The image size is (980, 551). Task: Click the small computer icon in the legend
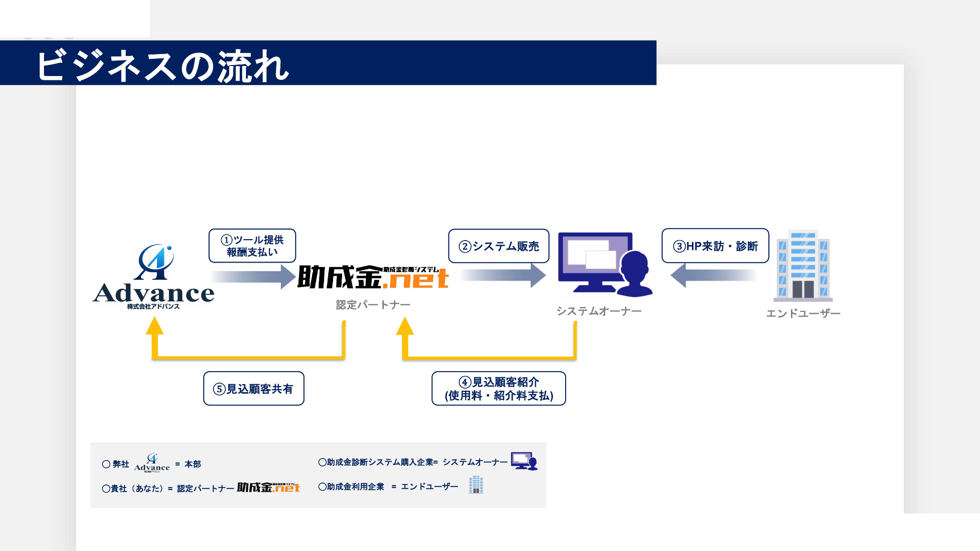point(524,461)
